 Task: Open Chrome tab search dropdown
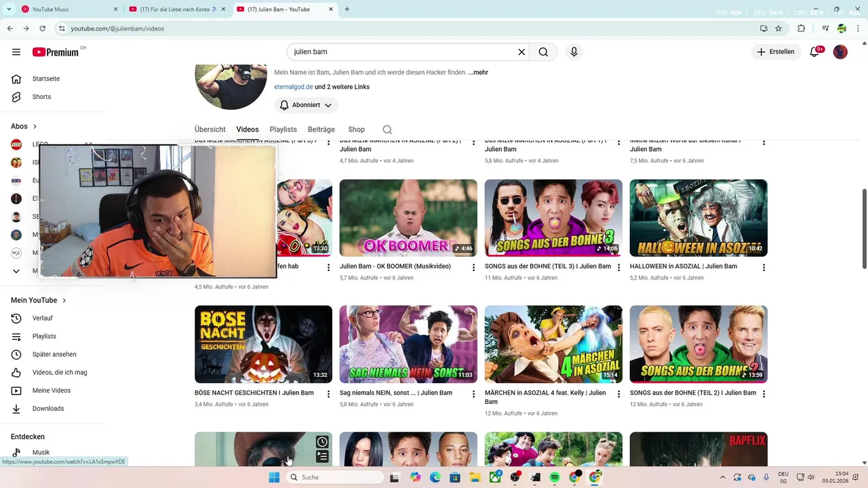pyautogui.click(x=9, y=9)
